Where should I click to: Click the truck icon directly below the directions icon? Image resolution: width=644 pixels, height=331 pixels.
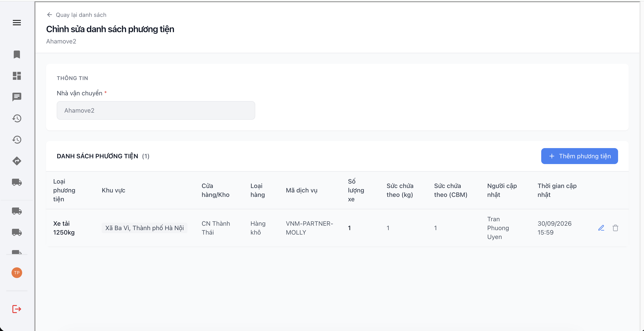point(17,182)
